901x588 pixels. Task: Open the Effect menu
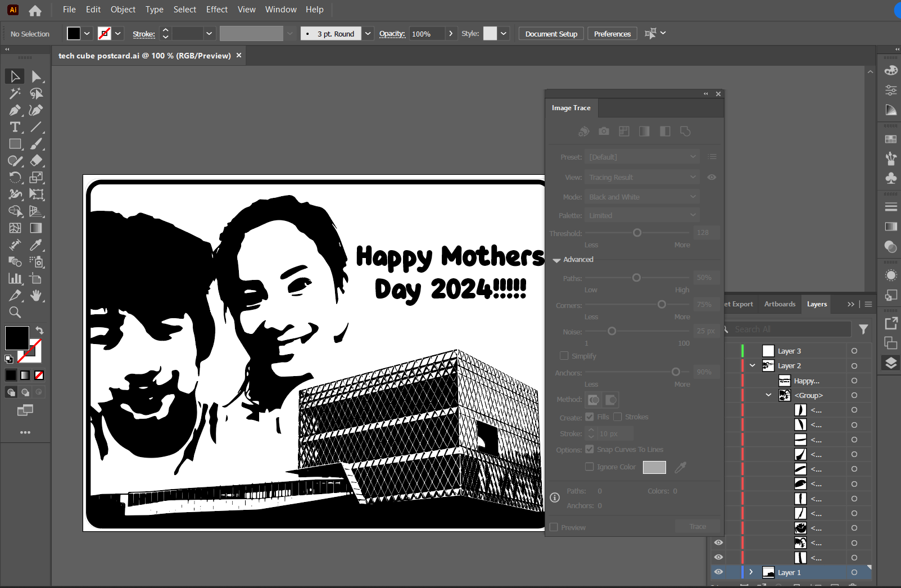(217, 10)
